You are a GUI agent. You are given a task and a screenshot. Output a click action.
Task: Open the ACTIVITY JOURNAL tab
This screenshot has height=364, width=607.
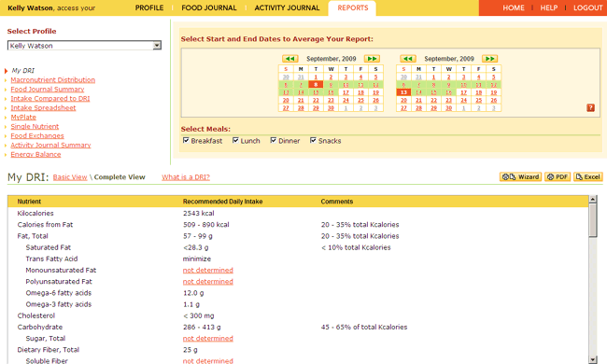click(x=287, y=7)
